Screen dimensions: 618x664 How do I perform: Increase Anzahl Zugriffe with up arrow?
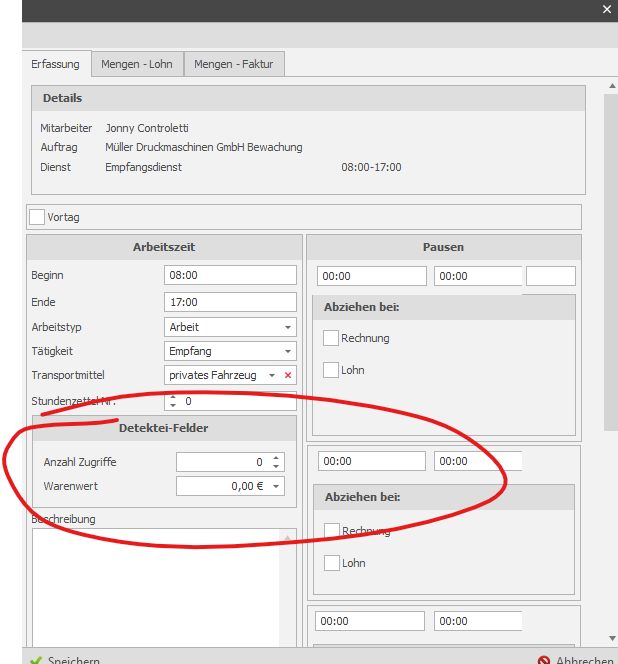pyautogui.click(x=276, y=458)
